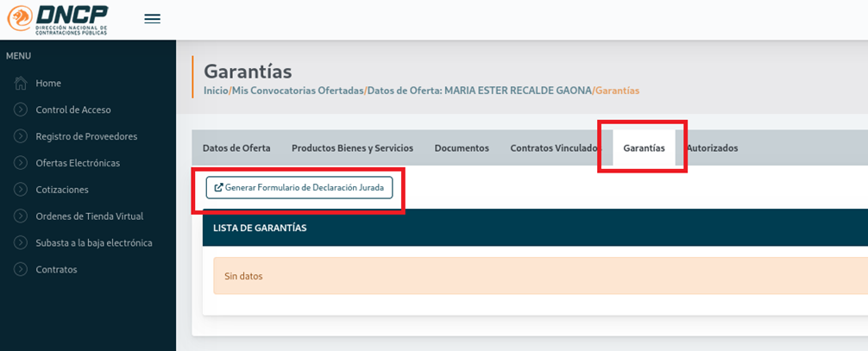The width and height of the screenshot is (868, 351).
Task: Click the Cotizaciones circle arrow icon
Action: (x=21, y=190)
